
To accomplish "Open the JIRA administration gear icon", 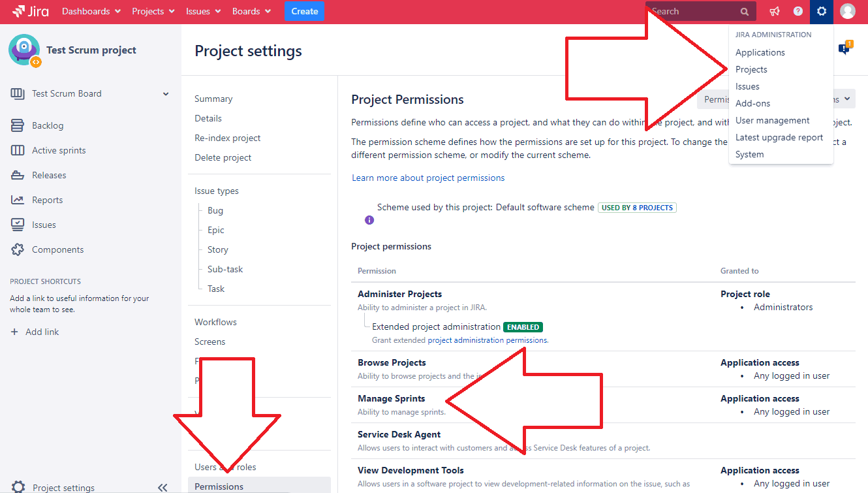I will pos(821,11).
